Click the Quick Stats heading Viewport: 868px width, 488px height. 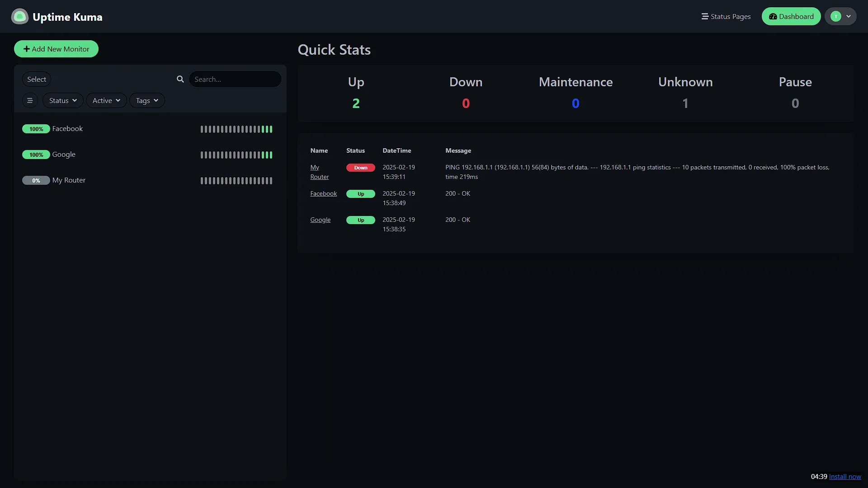coord(334,50)
